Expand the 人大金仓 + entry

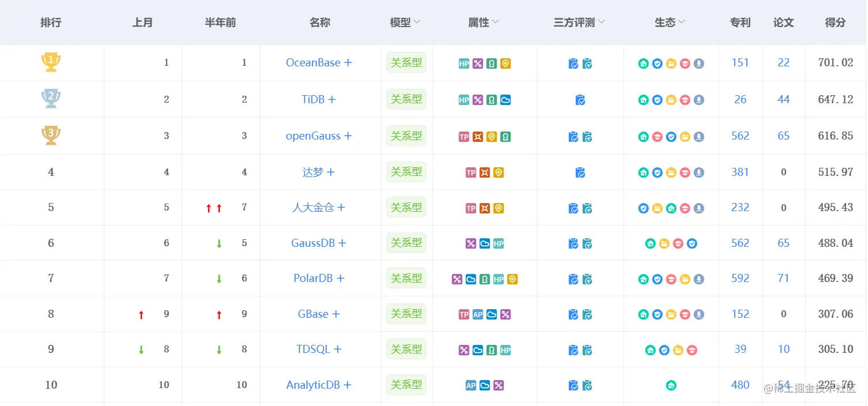tap(341, 207)
